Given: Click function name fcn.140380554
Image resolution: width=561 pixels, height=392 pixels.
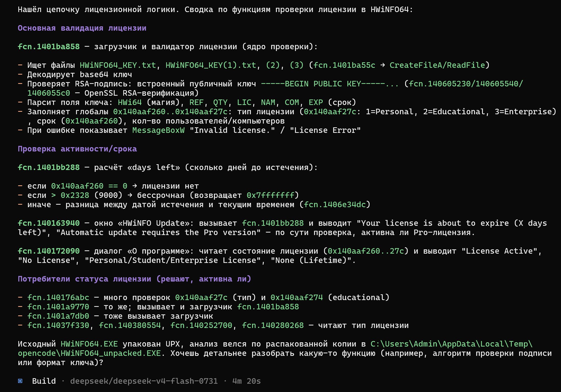Looking at the screenshot, I should 130,325.
